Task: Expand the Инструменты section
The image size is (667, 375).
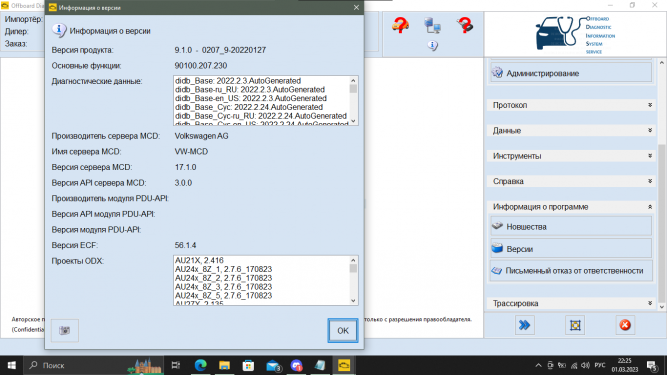Action: click(x=571, y=156)
